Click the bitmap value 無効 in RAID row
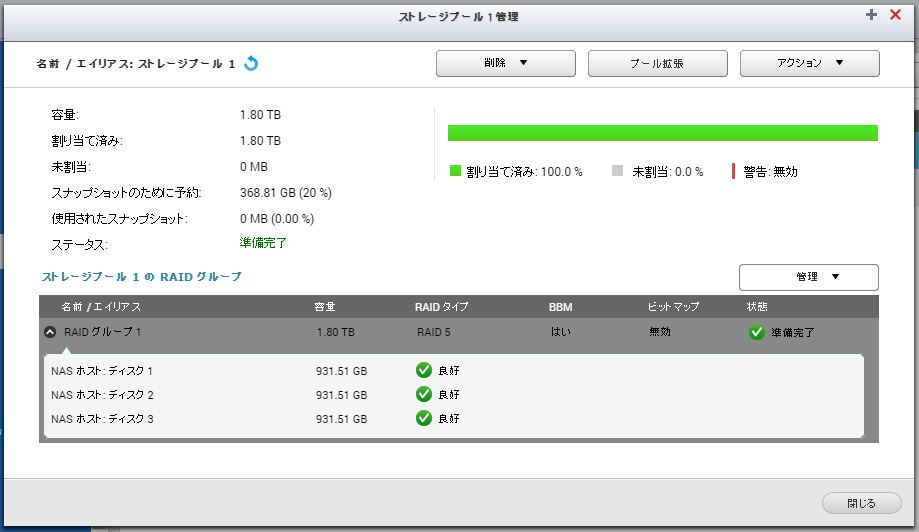The height and width of the screenshot is (532, 919). pos(659,332)
